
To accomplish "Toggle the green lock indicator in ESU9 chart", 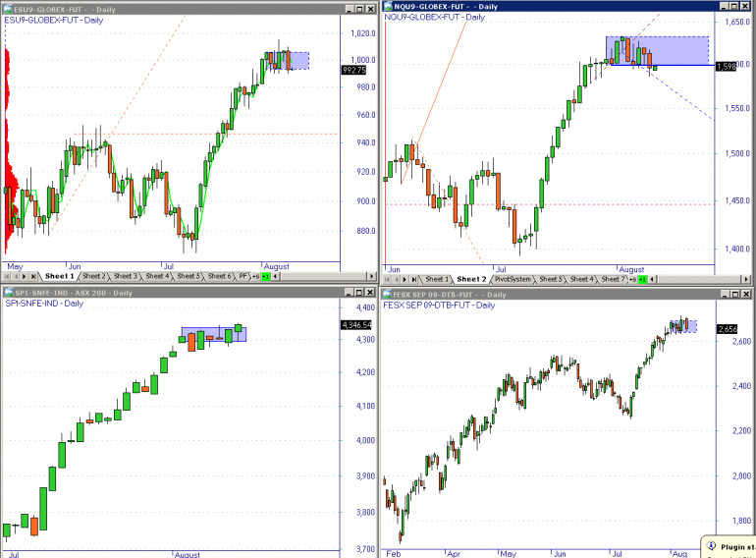I will [266, 276].
